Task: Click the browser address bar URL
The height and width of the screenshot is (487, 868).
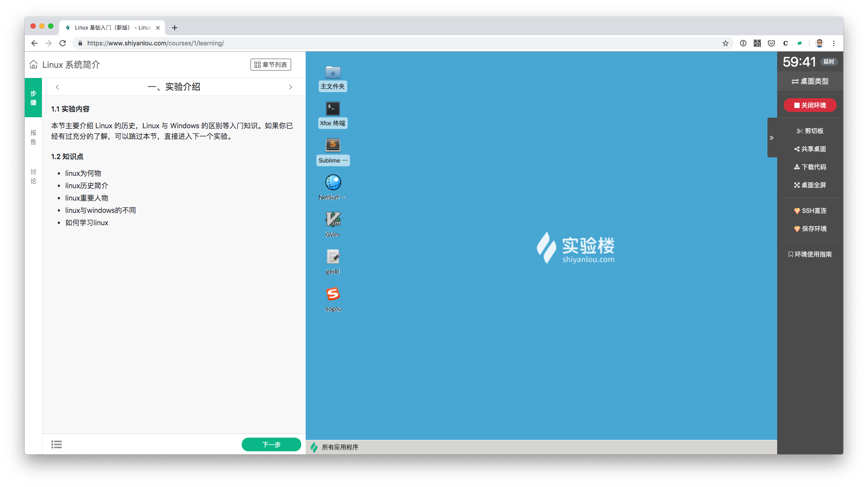Action: click(155, 43)
